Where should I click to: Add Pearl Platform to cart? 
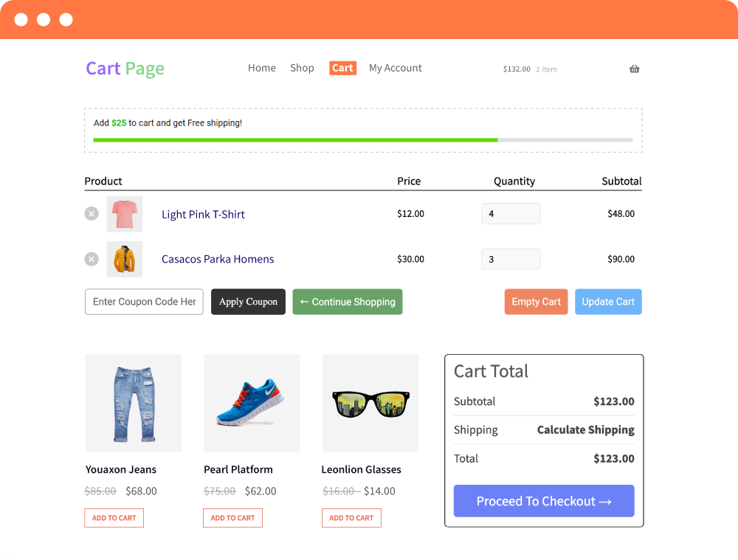point(232,518)
